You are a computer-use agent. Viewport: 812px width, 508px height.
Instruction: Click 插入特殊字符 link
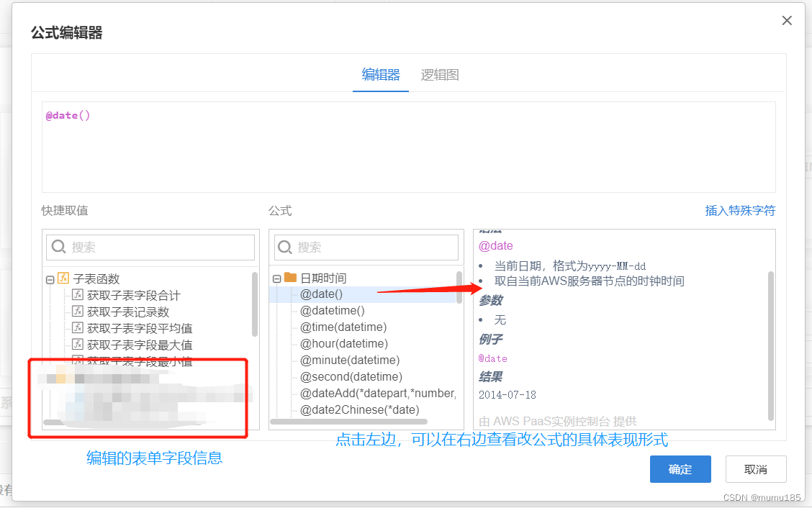pyautogui.click(x=740, y=211)
